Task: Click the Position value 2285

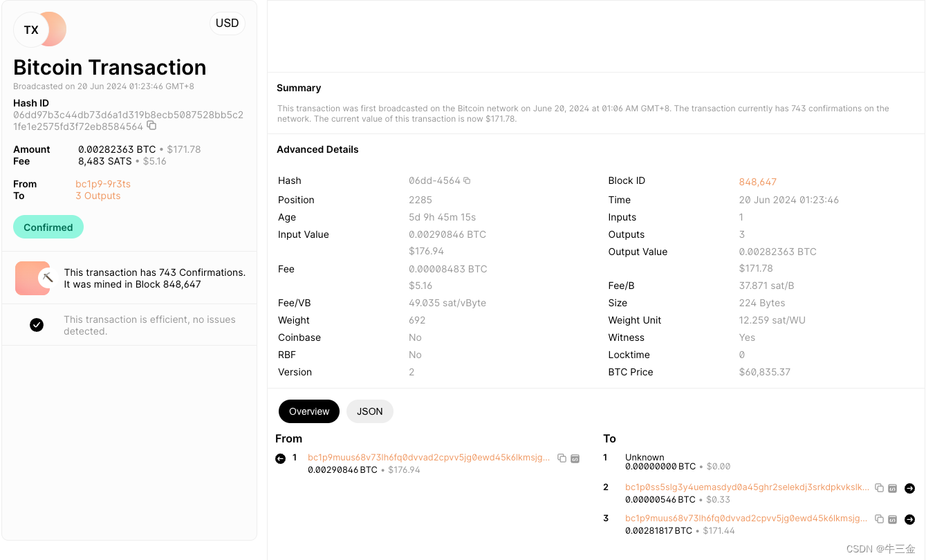Action: [x=420, y=200]
